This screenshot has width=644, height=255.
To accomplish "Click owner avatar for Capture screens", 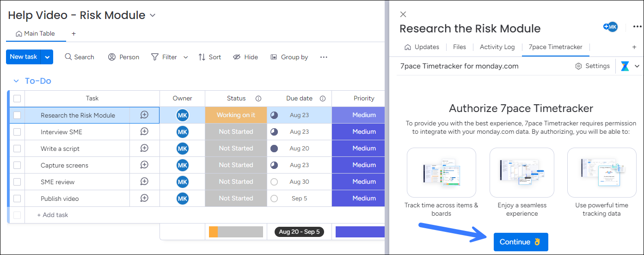I will [182, 165].
